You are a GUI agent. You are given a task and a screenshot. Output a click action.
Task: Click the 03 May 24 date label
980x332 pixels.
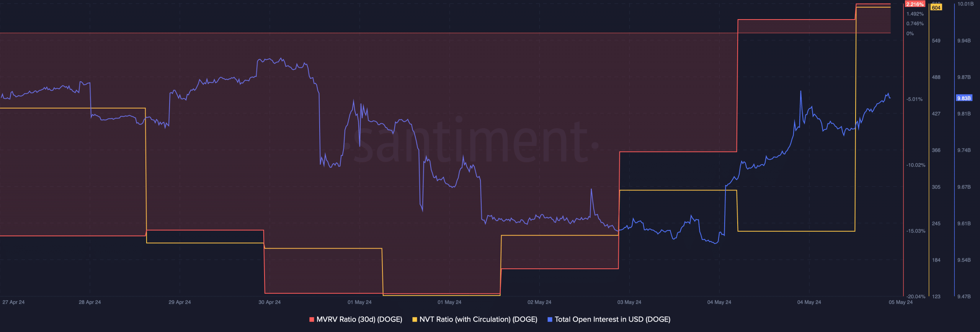click(x=629, y=302)
